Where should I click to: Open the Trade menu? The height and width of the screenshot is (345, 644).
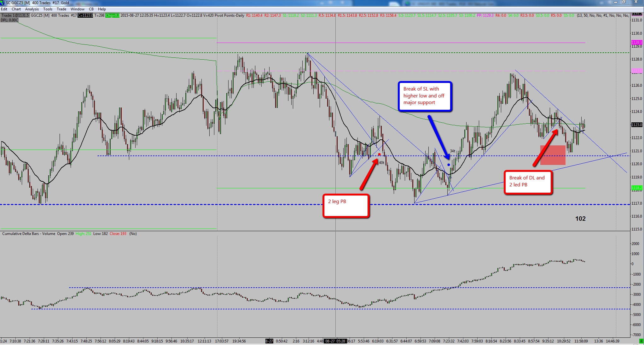pos(61,9)
